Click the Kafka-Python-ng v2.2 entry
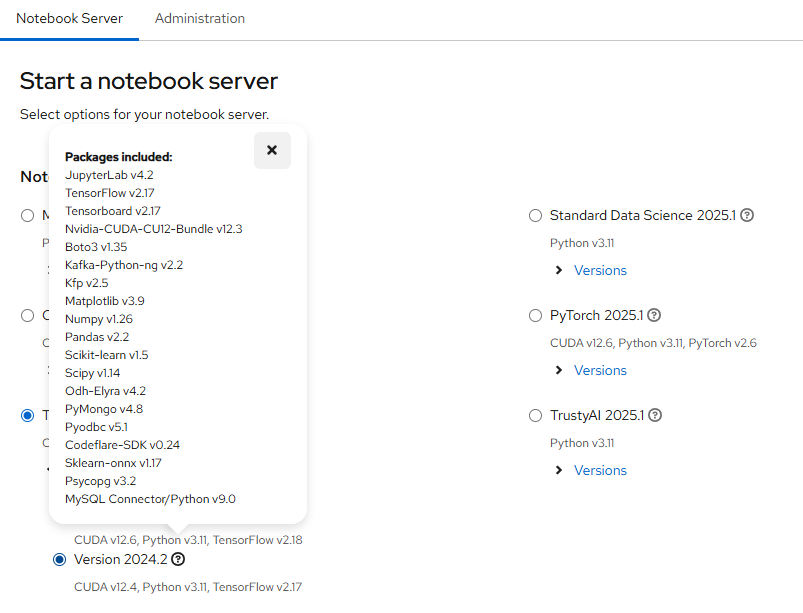The width and height of the screenshot is (803, 613). pyautogui.click(x=124, y=265)
